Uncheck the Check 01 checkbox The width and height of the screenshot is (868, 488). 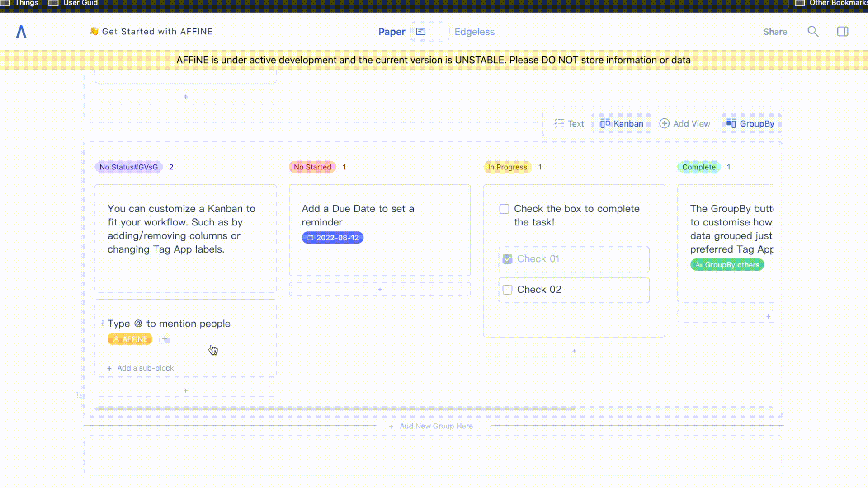pos(507,259)
